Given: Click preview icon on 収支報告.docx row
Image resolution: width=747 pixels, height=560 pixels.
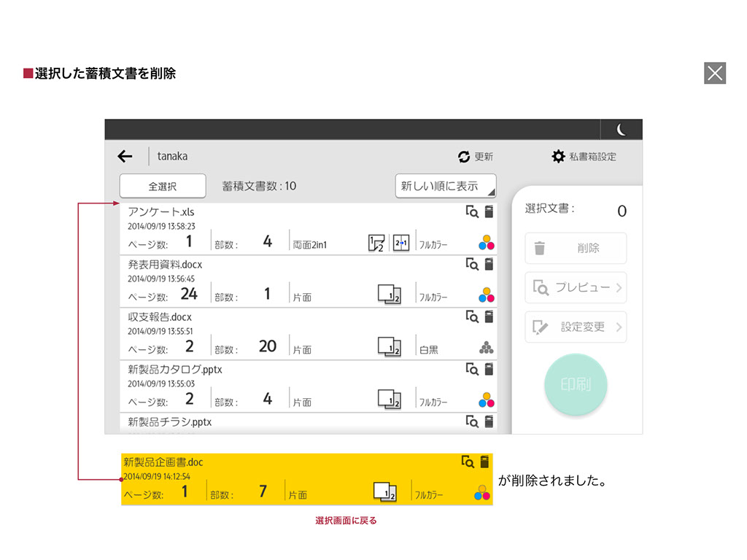Looking at the screenshot, I should pos(472,317).
